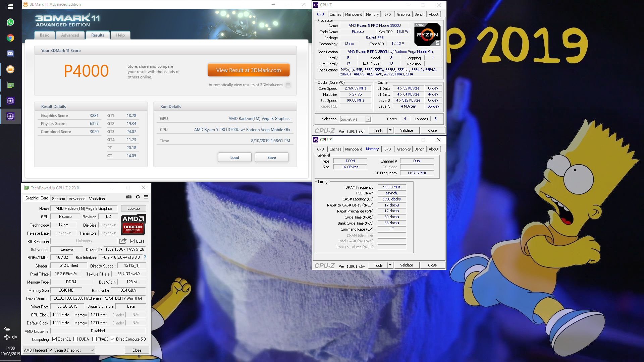Open the Caches tab in lower CPU-Z

[335, 149]
